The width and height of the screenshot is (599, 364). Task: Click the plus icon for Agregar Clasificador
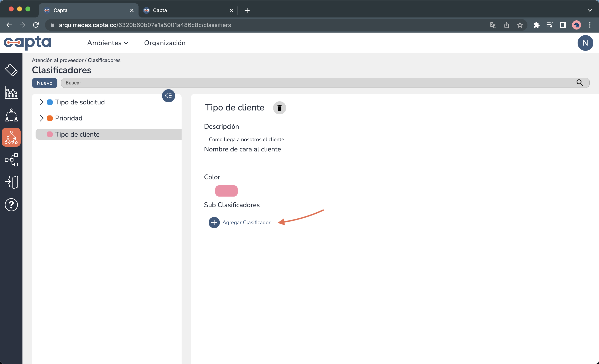tap(214, 223)
